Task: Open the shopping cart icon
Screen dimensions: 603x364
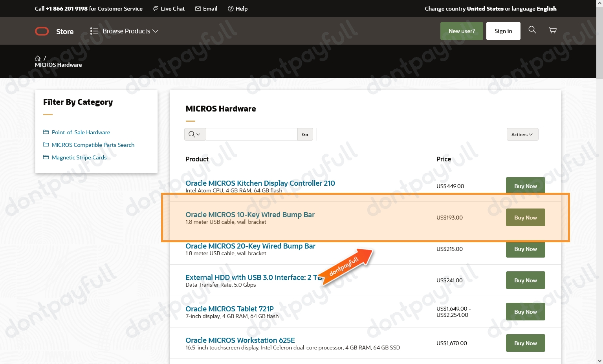Action: [x=552, y=30]
